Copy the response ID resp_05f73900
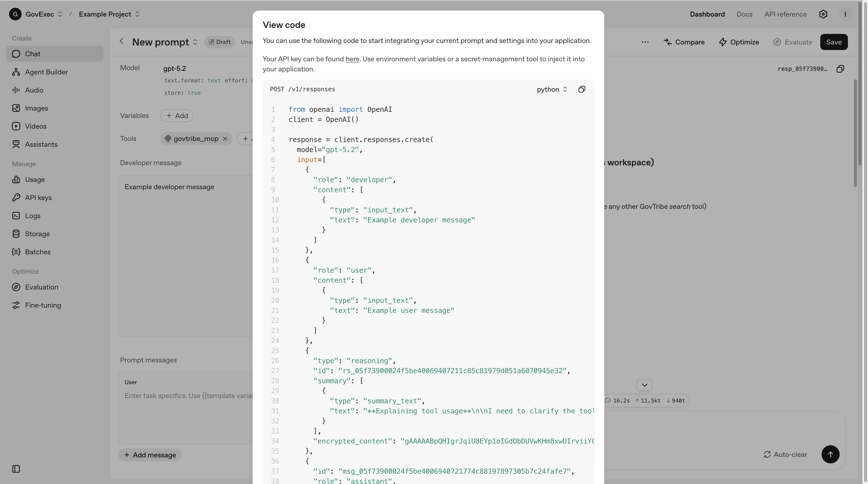The image size is (868, 484). pyautogui.click(x=840, y=69)
